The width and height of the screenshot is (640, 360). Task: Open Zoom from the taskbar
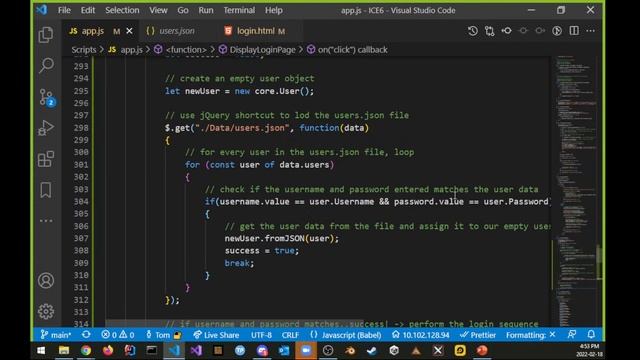coord(306,350)
